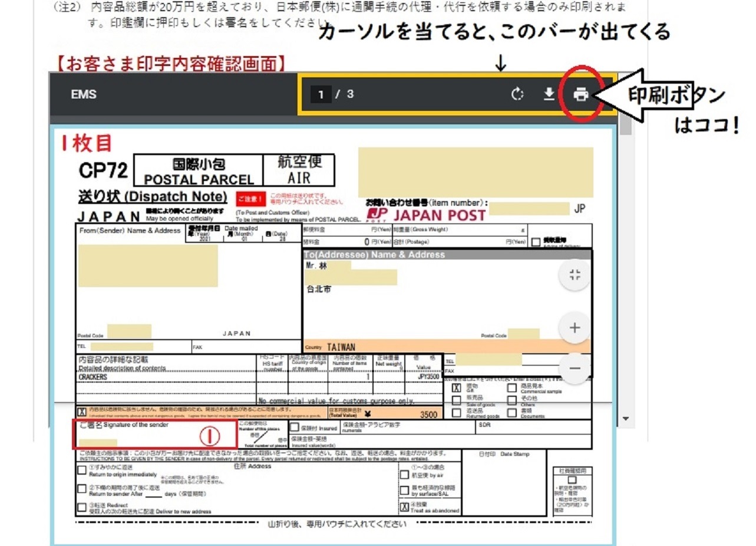The width and height of the screenshot is (756, 546).
Task: Click the EMS document title
Action: point(84,94)
